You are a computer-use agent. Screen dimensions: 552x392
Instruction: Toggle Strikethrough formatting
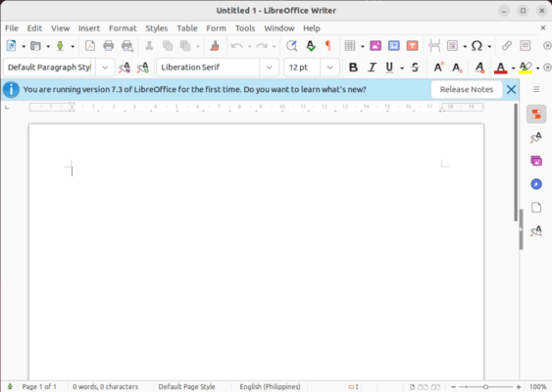click(415, 68)
